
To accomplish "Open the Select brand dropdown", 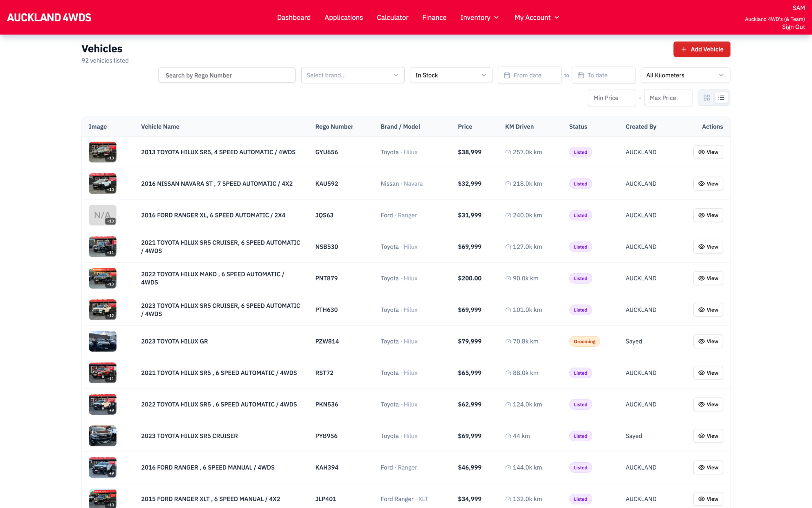I will (x=353, y=75).
